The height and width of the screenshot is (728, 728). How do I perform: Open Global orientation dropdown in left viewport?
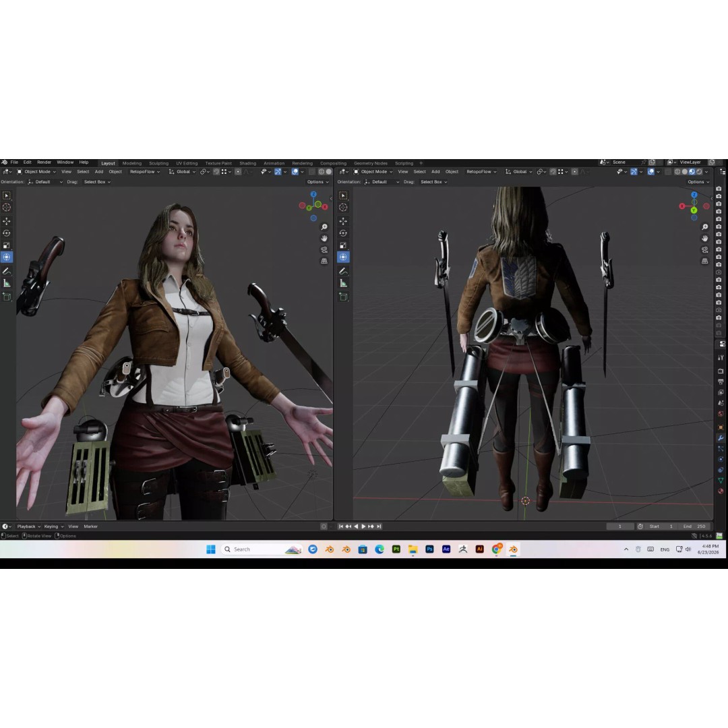pyautogui.click(x=182, y=172)
